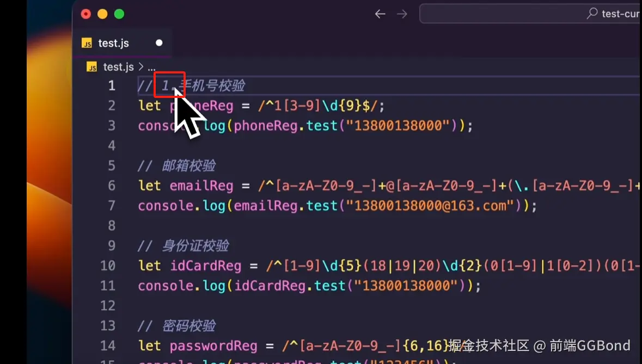Click emailReg variable on line 6
This screenshot has height=364, width=642.
(x=201, y=186)
